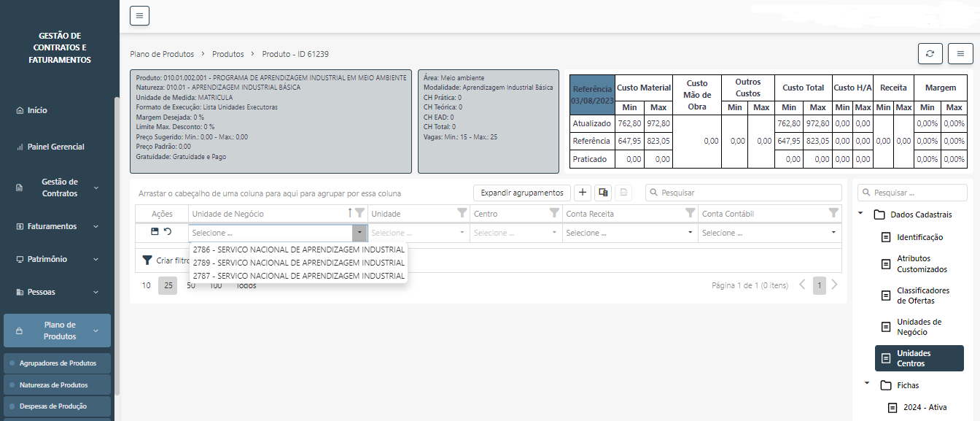Click the Produtos breadcrumb link
The height and width of the screenshot is (421, 980).
[227, 54]
